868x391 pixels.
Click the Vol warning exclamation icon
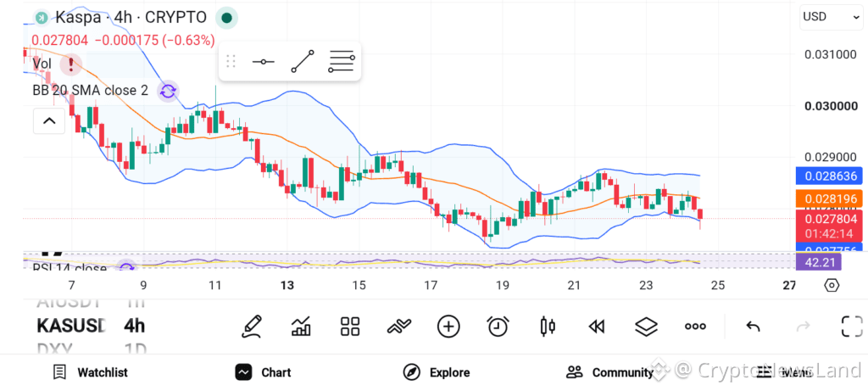(x=71, y=64)
